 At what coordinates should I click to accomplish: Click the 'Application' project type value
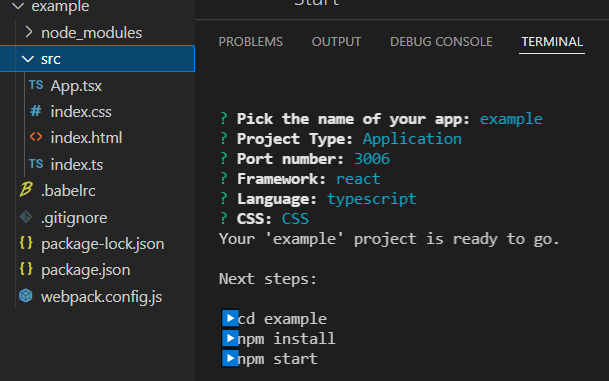[412, 139]
